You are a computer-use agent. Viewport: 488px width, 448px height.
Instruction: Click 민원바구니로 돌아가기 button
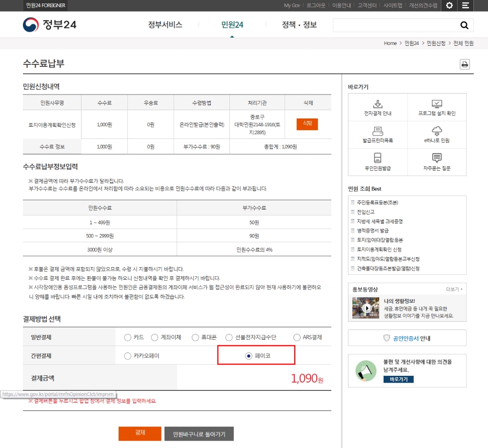point(199,434)
